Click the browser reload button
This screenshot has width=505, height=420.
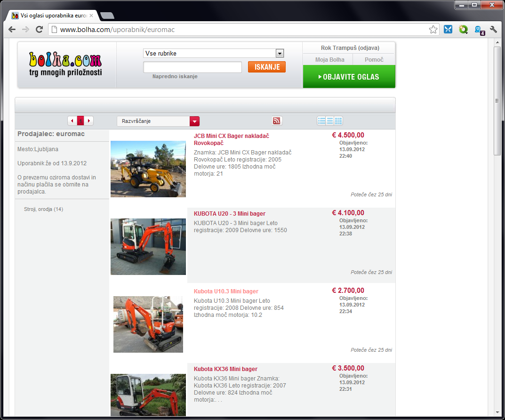[x=40, y=30]
